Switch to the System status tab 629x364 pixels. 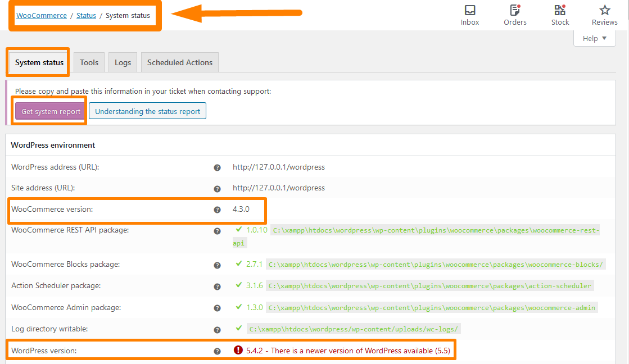click(x=39, y=62)
